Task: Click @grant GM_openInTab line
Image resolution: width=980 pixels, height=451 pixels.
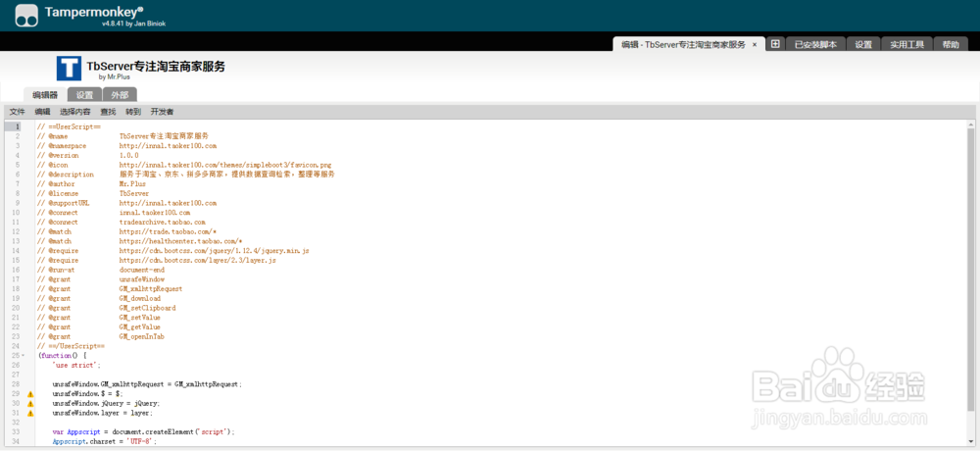Action: click(x=101, y=336)
